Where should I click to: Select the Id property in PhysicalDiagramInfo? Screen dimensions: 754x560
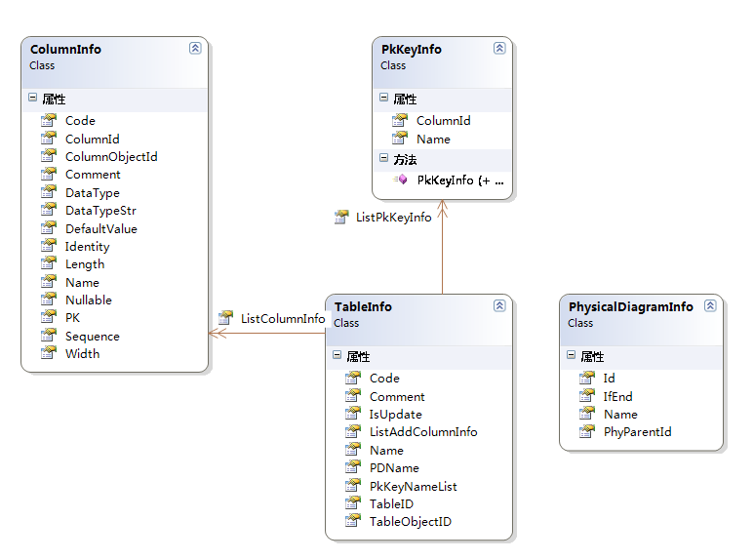(609, 379)
